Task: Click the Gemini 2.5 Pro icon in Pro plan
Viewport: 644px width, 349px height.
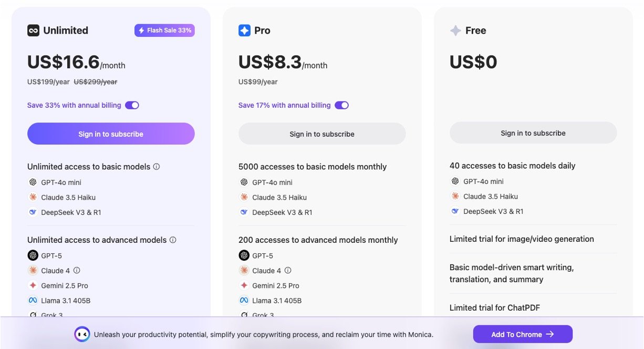Action: [x=244, y=285]
